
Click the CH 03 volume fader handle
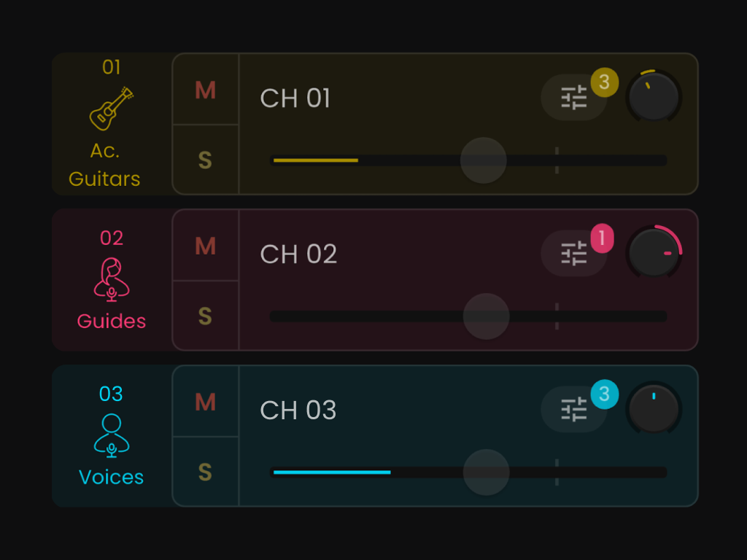coord(486,472)
